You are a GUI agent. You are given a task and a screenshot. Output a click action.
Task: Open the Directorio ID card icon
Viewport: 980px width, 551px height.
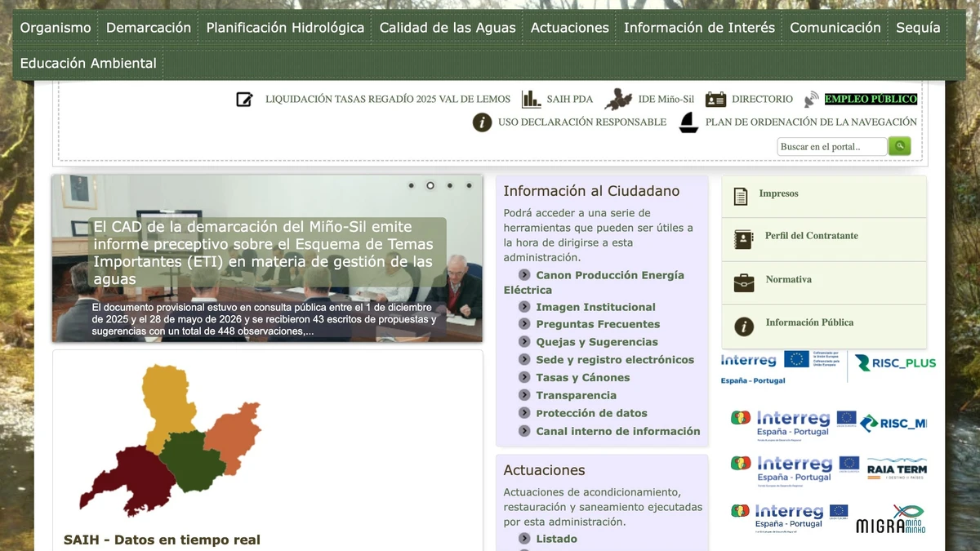pyautogui.click(x=715, y=100)
